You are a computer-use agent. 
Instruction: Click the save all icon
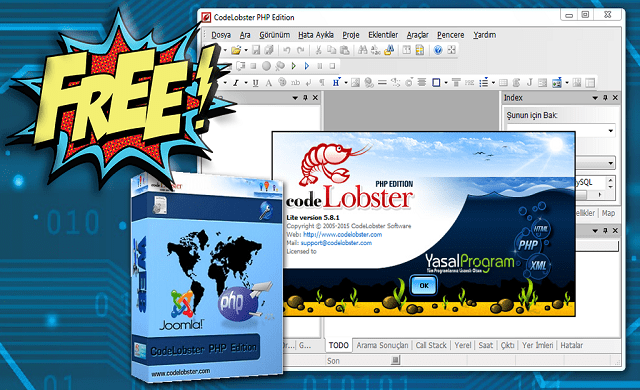click(269, 50)
